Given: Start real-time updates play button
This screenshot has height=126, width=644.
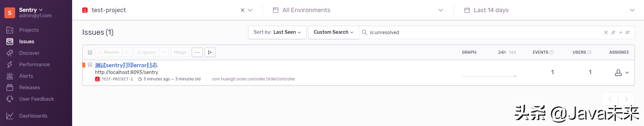Looking at the screenshot, I should click(x=210, y=52).
